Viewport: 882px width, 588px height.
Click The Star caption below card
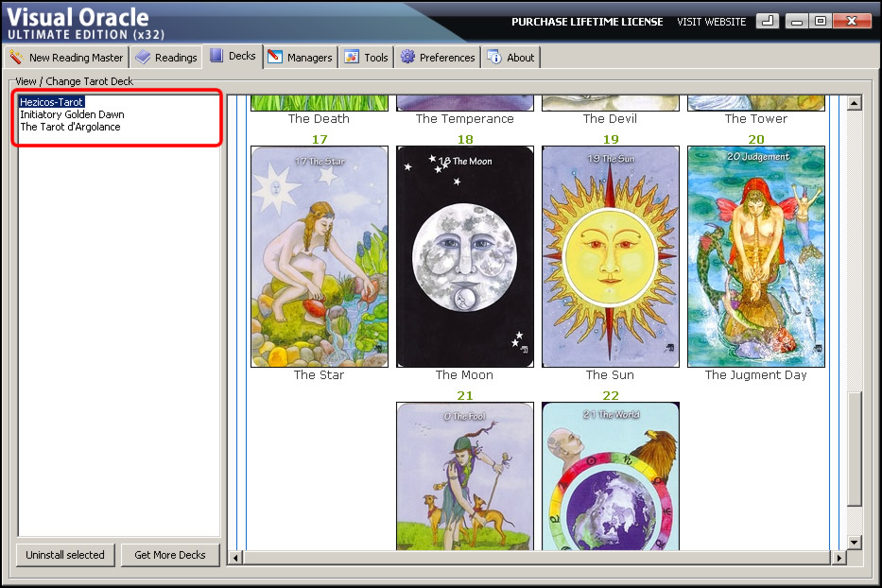319,374
